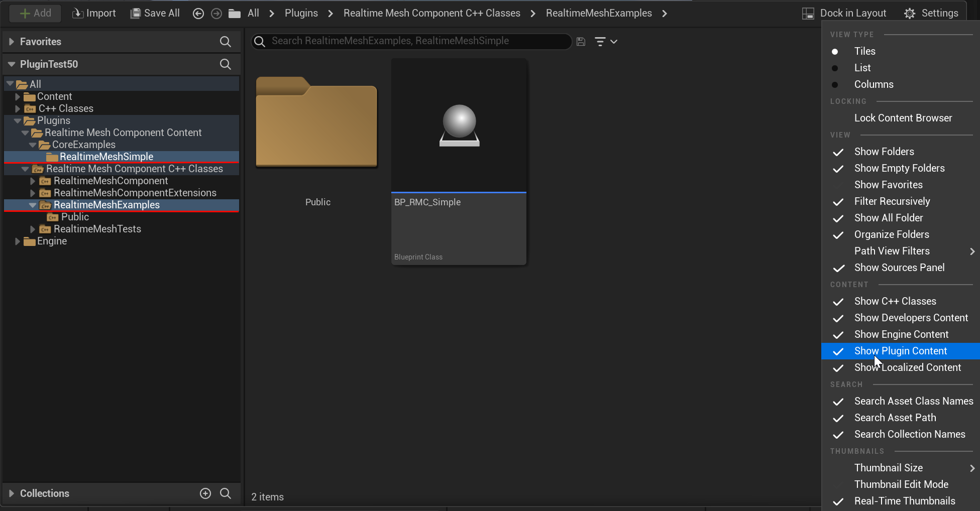Open the Thumbnail Size adjustment submenu
This screenshot has width=980, height=511.
(x=889, y=467)
